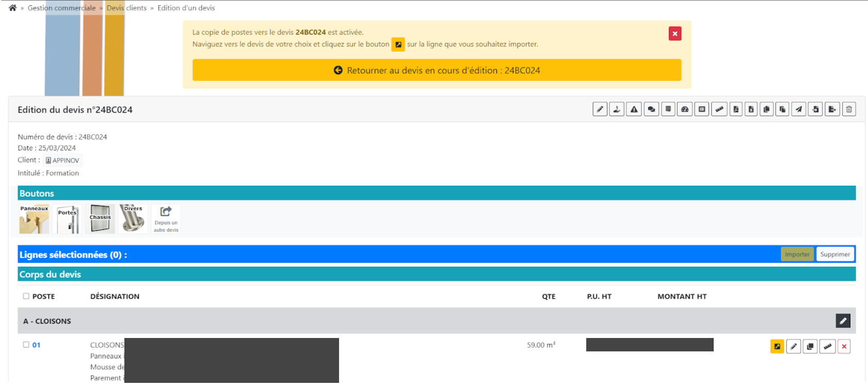This screenshot has height=387, width=868.
Task: Tick the checkbox for line 01
Action: 26,345
